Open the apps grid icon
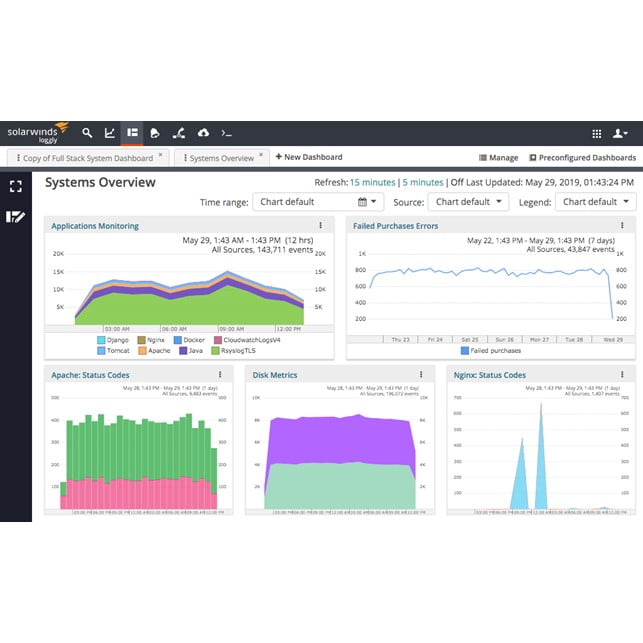 coord(597,133)
